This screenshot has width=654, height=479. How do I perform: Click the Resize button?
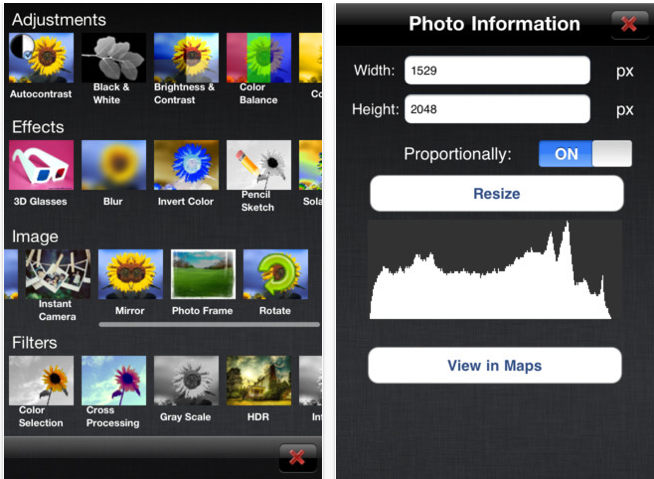[x=497, y=193]
